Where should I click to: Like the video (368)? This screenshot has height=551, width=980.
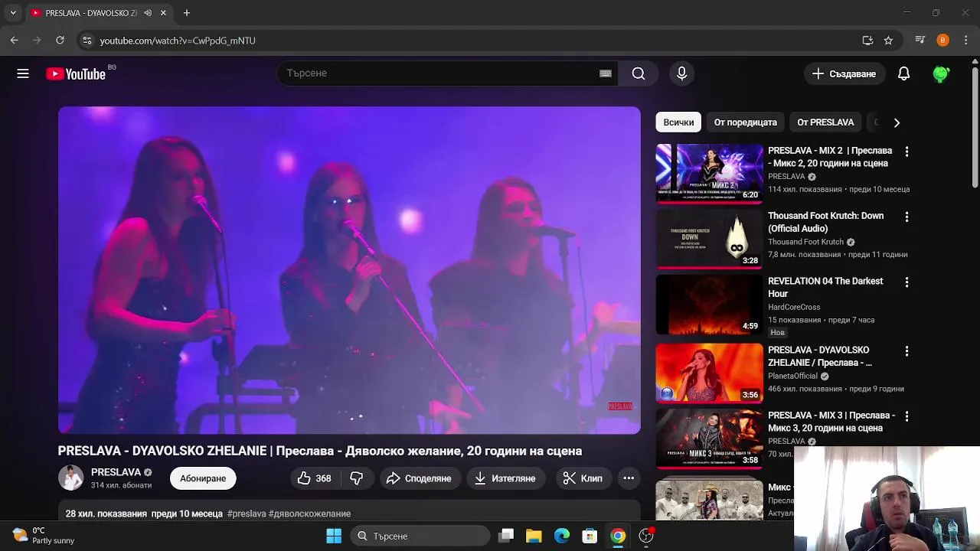click(314, 478)
